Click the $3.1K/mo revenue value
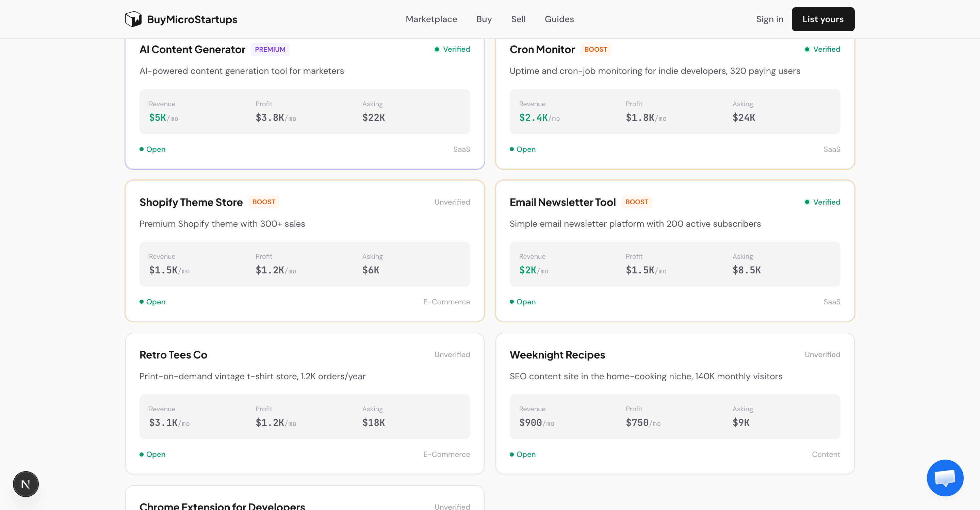 click(x=169, y=423)
